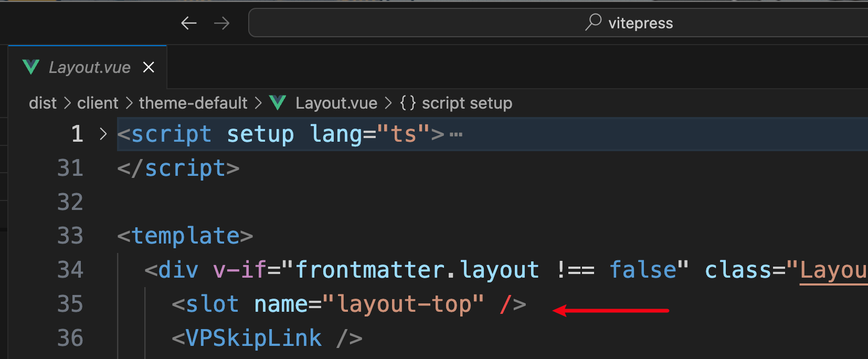Expand the folded script block at line 1

[x=103, y=134]
